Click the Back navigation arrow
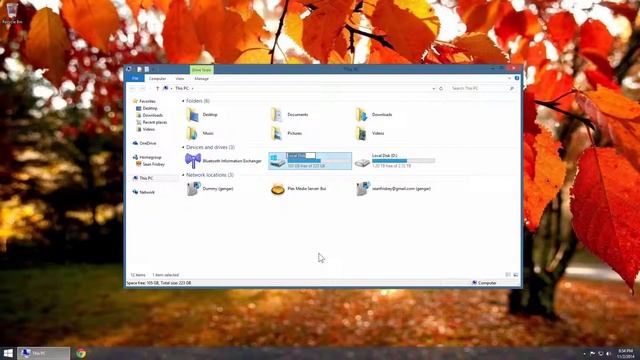 (133, 88)
